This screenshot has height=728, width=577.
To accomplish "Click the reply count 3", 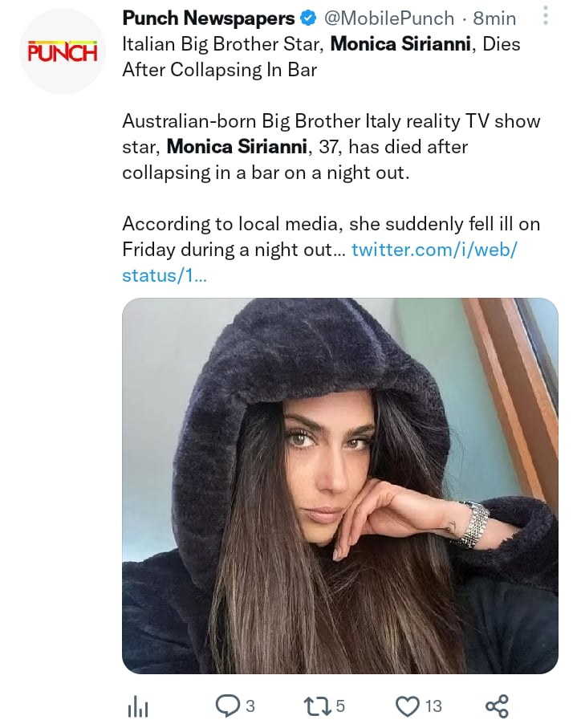I will click(x=250, y=706).
